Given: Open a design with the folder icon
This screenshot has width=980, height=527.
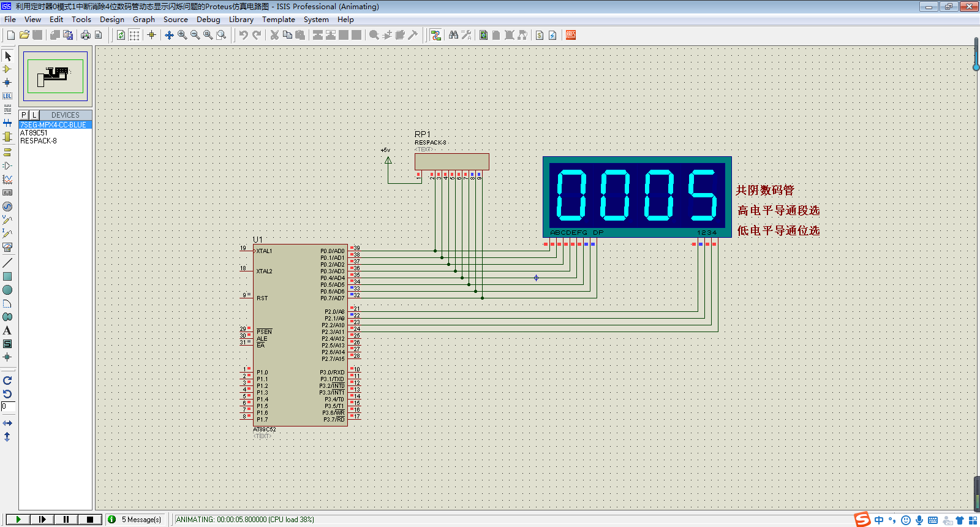Looking at the screenshot, I should [x=24, y=35].
